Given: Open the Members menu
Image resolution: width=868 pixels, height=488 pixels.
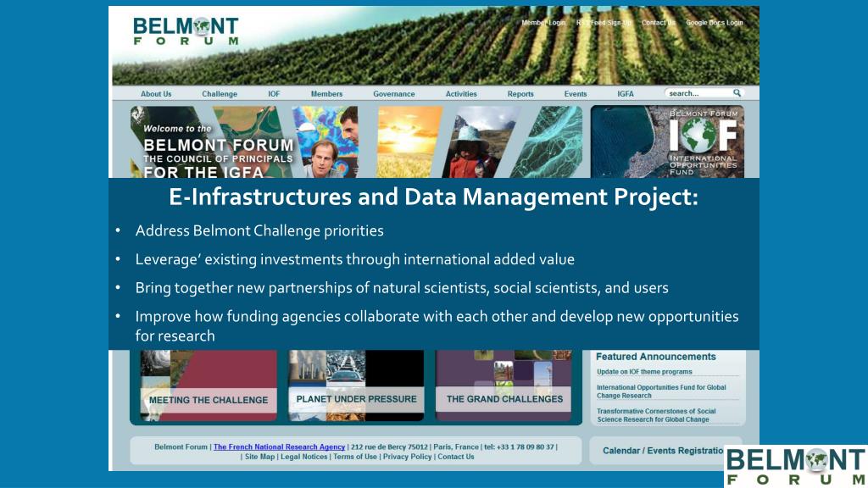Looking at the screenshot, I should pos(326,94).
